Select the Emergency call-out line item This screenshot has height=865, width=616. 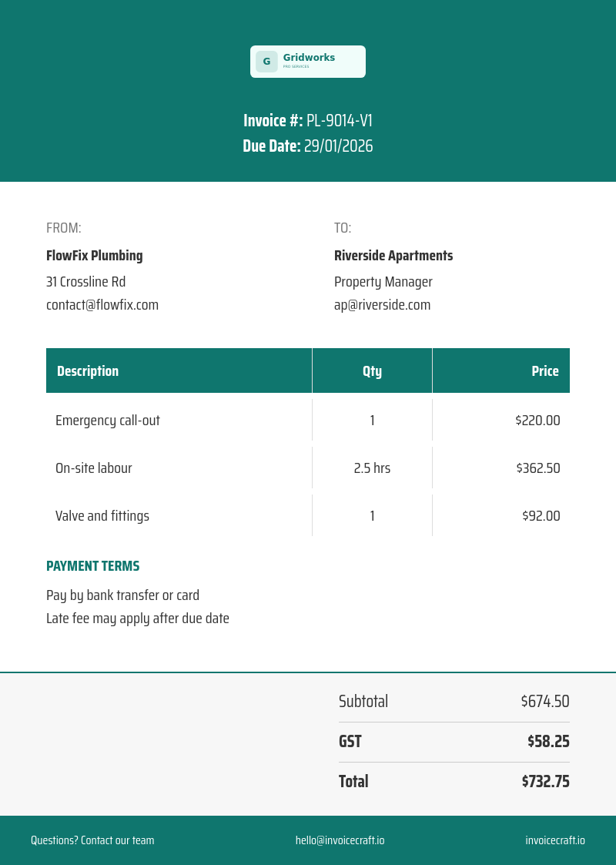(308, 420)
